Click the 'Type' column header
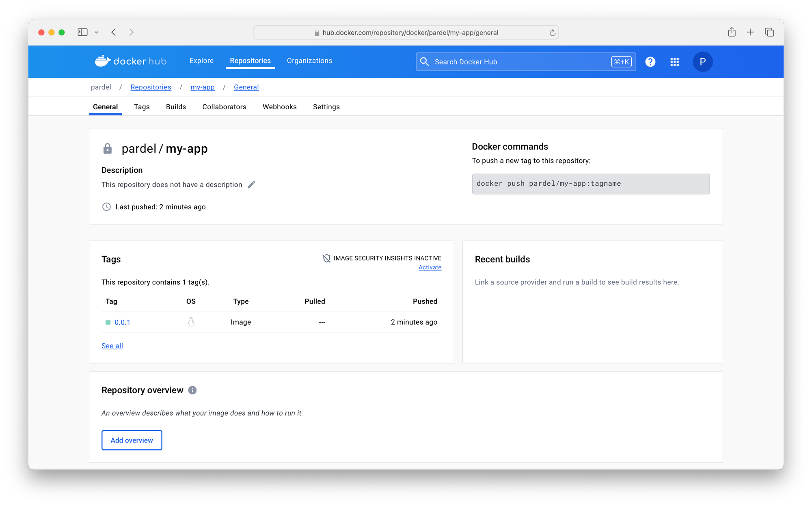812x507 pixels. click(x=241, y=301)
